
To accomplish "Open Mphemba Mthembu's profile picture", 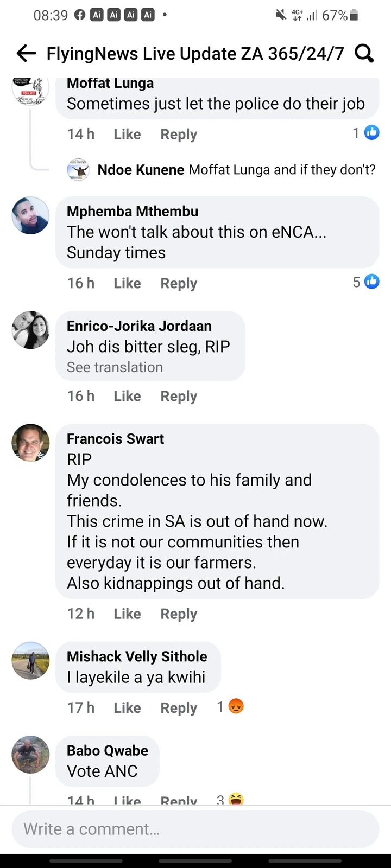I will [31, 215].
